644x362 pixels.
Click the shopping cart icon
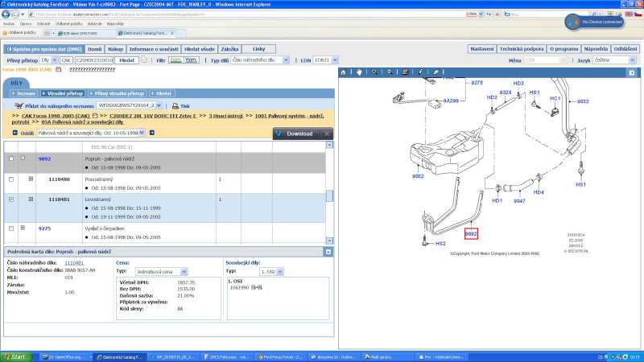pyautogui.click(x=18, y=105)
